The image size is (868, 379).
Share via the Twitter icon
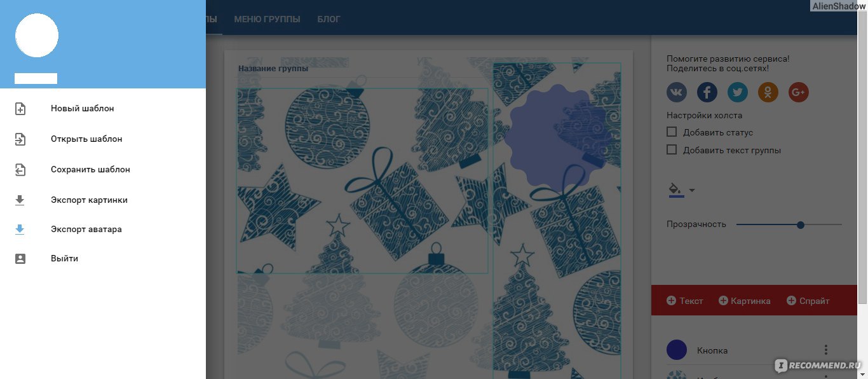[x=738, y=92]
